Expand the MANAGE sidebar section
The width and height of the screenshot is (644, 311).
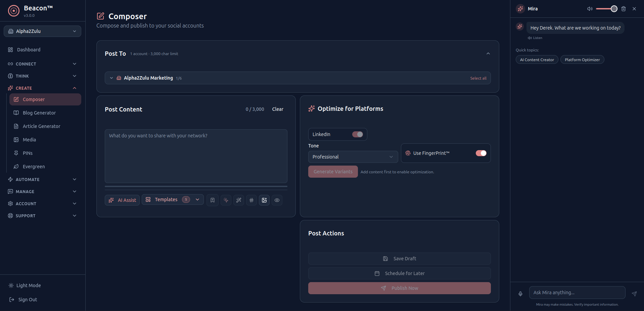(42, 191)
